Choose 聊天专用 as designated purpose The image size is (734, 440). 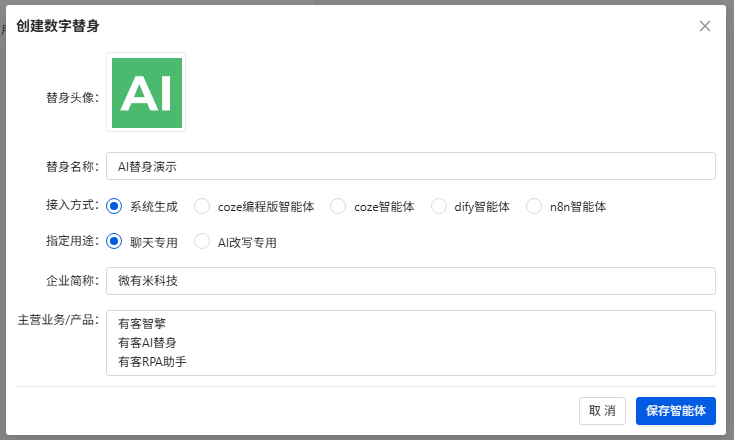114,242
